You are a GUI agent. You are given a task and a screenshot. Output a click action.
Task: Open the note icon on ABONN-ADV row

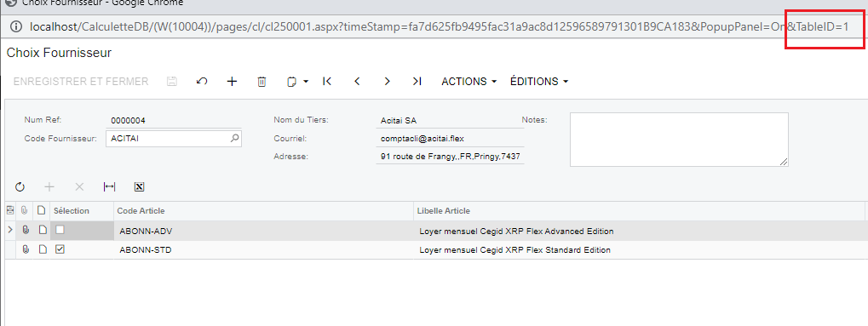(x=42, y=231)
